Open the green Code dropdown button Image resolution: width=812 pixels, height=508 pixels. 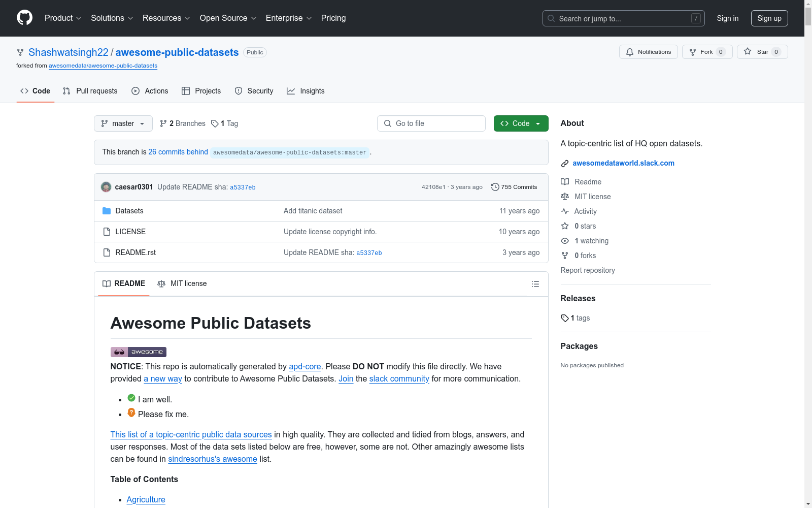coord(521,123)
